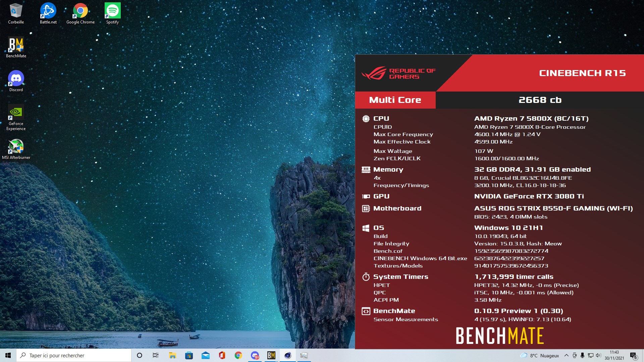
Task: Click the 10.0.19043, 64 bit build value
Action: [x=500, y=236]
